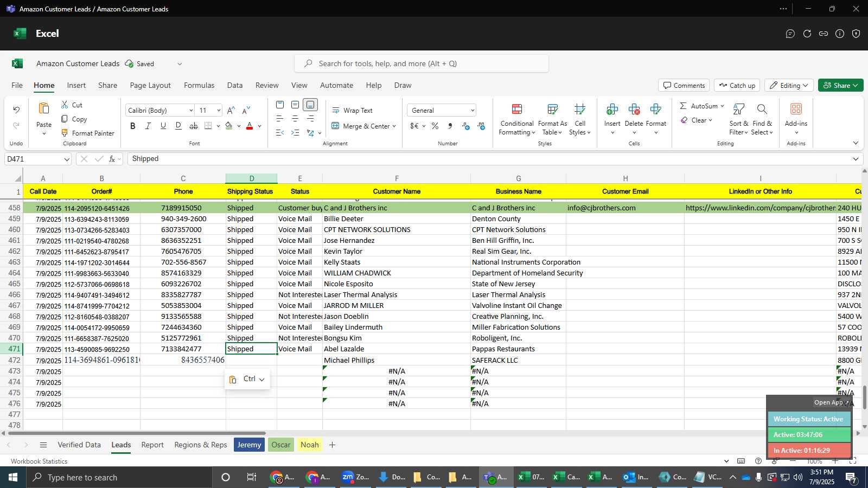Click the Share button
868x488 pixels.
click(x=840, y=85)
